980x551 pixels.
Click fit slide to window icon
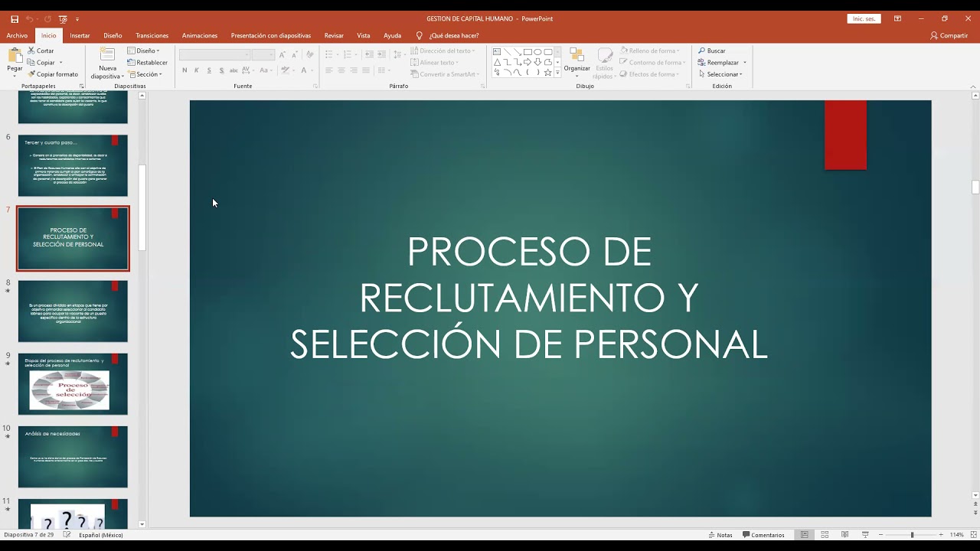point(974,535)
